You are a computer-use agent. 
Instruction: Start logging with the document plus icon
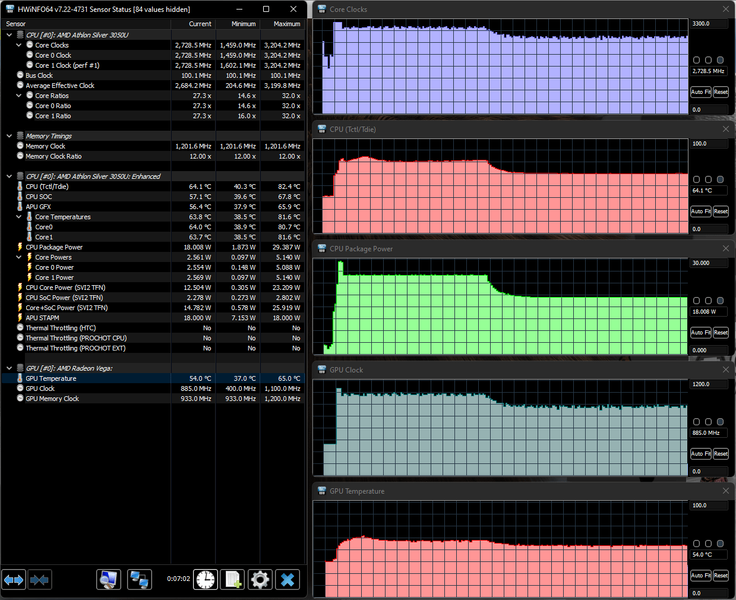(x=233, y=580)
